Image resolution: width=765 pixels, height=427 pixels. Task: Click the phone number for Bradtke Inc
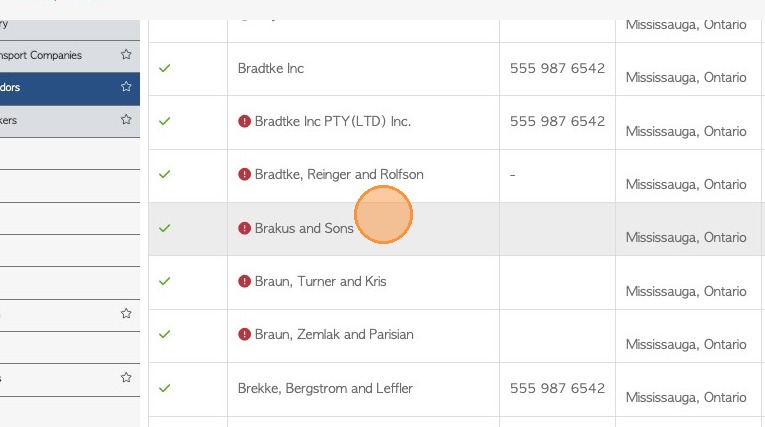coord(557,68)
